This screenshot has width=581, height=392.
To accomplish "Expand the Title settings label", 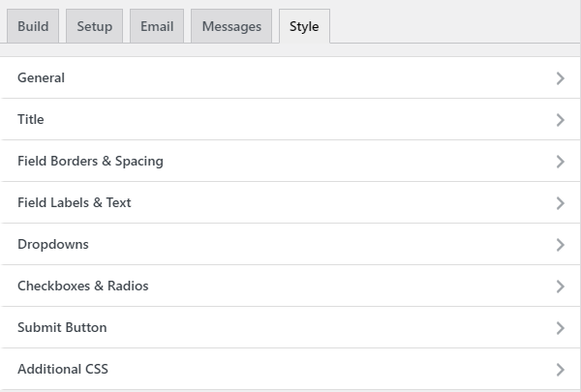I will click(x=31, y=120).
